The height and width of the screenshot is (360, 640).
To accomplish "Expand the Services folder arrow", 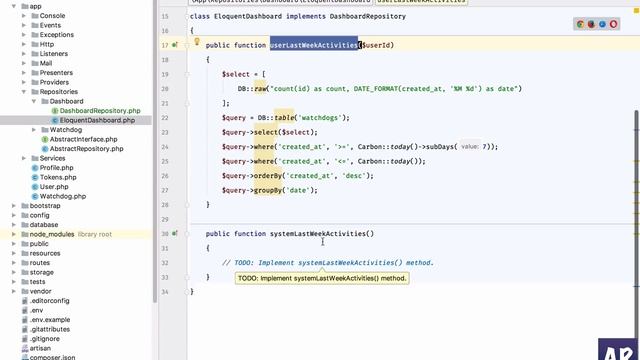I will [x=24, y=158].
